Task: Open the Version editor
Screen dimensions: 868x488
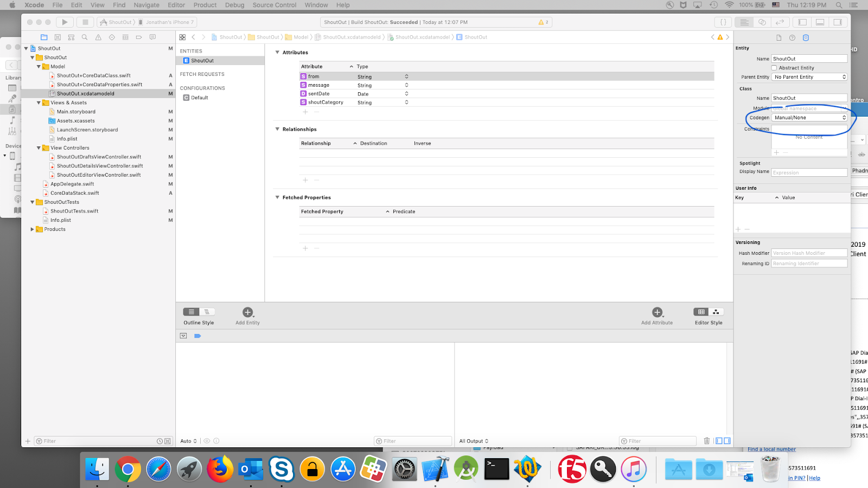Action: pos(780,22)
